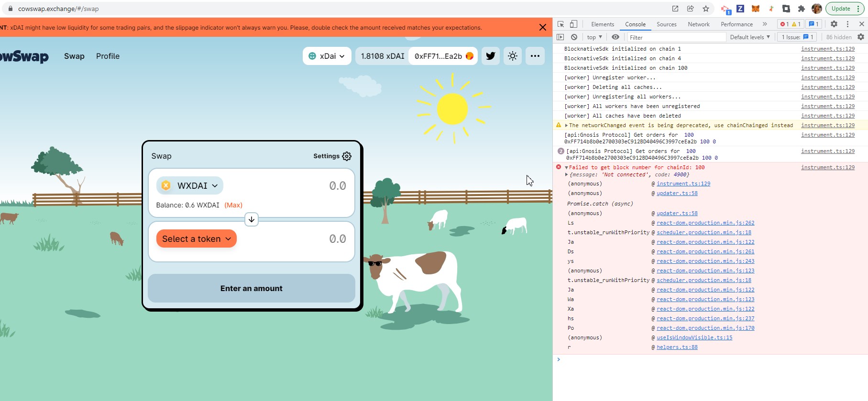Click the blue issues counter badge
The width and height of the screenshot is (868, 401).
tap(813, 24)
